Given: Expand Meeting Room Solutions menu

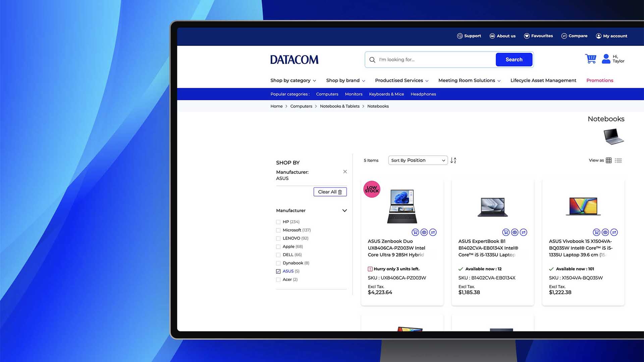Looking at the screenshot, I should click(469, 80).
